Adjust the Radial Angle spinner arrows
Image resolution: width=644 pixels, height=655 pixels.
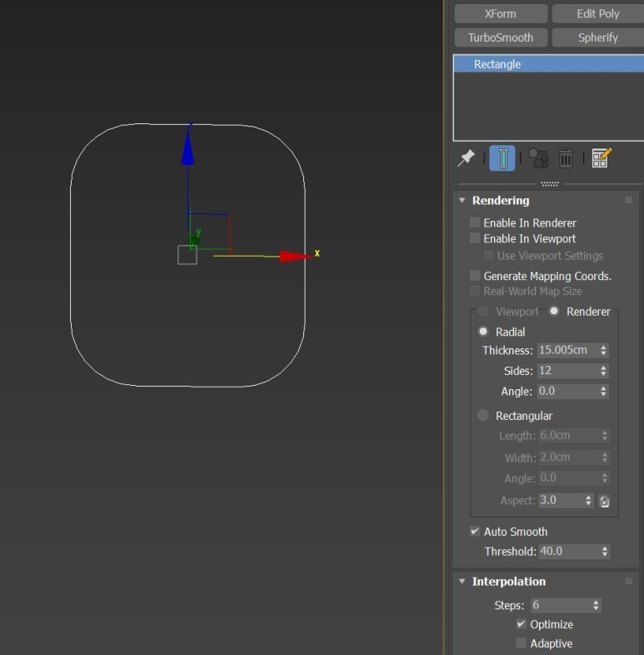(x=603, y=391)
